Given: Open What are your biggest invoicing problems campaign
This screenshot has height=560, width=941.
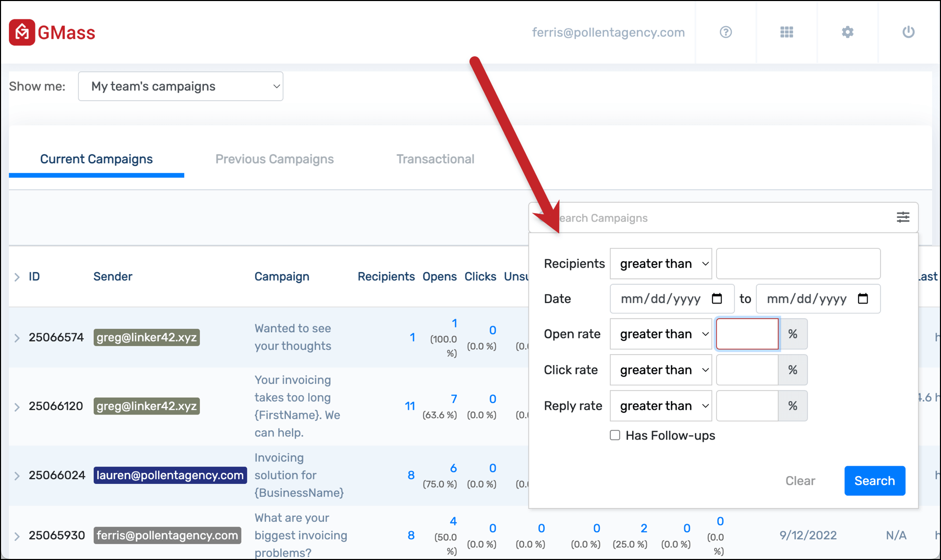Looking at the screenshot, I should click(x=301, y=535).
